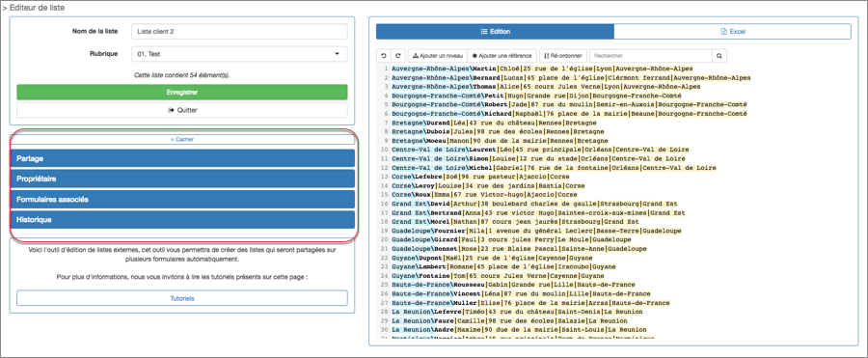The width and height of the screenshot is (868, 358).
Task: Select the row with Vincent|Léna
Action: coord(521,293)
